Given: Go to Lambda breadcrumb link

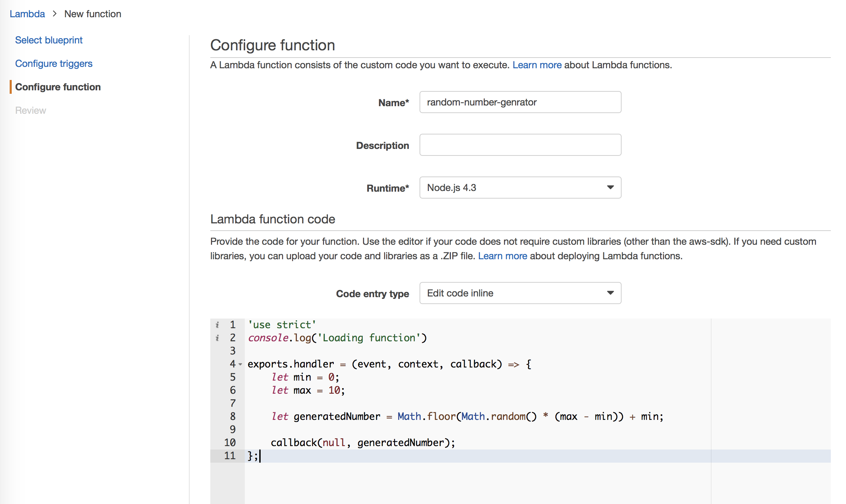Looking at the screenshot, I should click(27, 14).
